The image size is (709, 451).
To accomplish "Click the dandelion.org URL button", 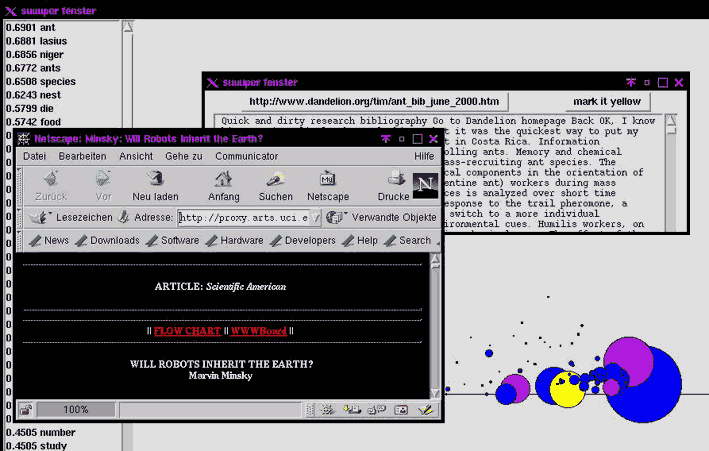I will click(x=374, y=102).
